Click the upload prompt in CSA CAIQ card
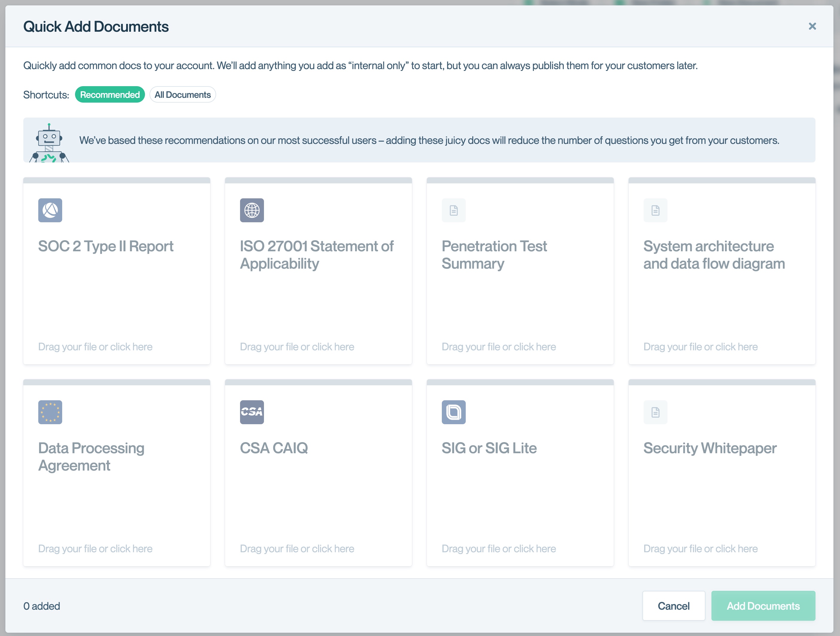The height and width of the screenshot is (636, 840). coord(297,548)
